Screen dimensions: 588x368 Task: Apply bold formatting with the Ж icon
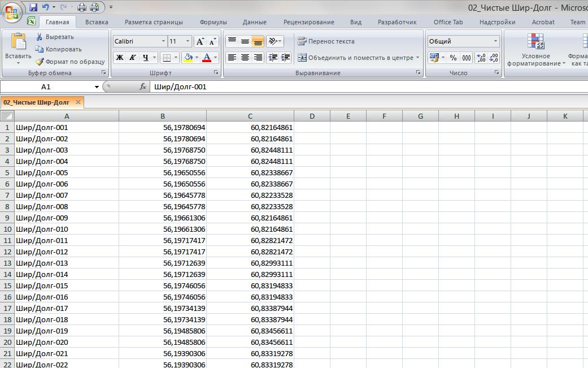click(119, 57)
